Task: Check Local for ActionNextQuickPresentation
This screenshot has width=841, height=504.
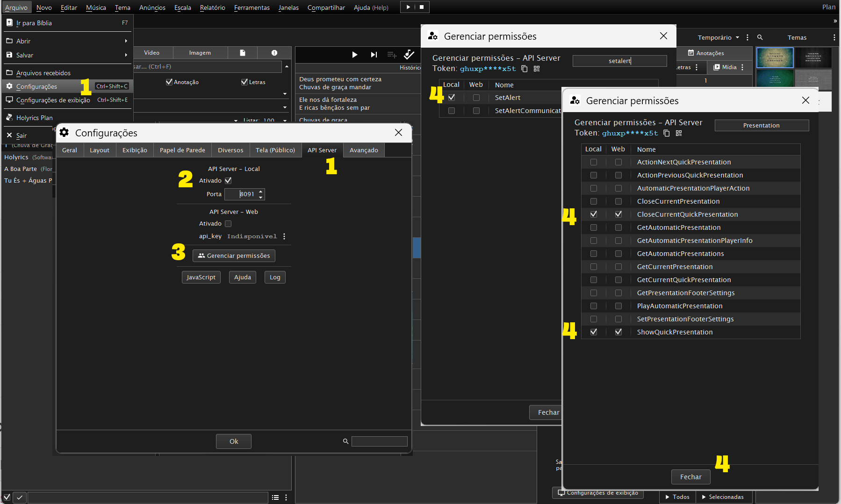Action: pos(593,162)
